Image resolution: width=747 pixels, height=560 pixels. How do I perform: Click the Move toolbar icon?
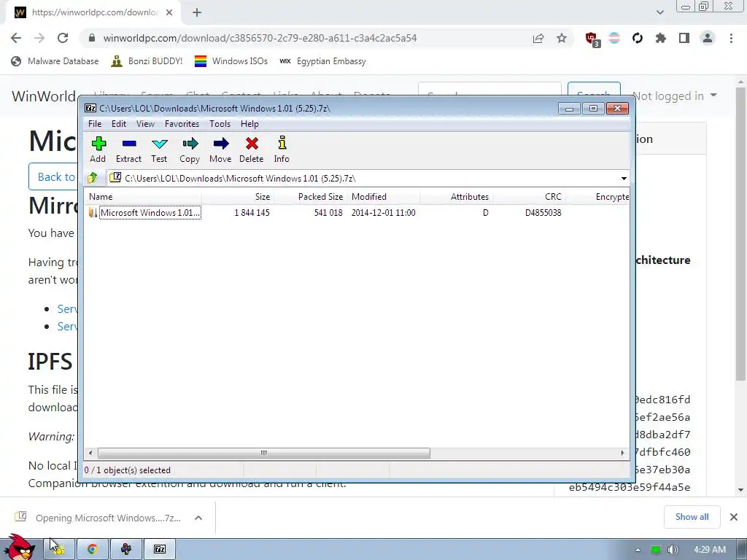[x=220, y=149]
